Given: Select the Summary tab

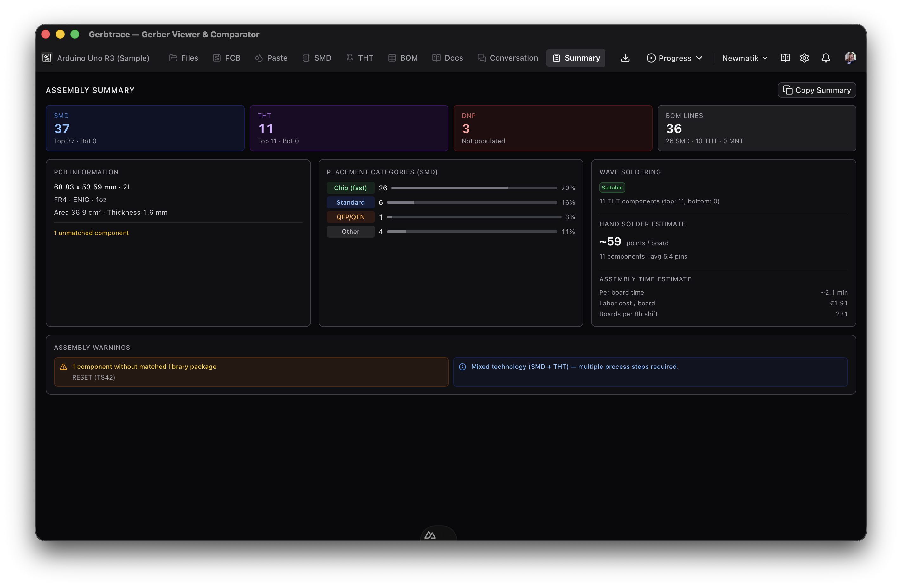Looking at the screenshot, I should 576,58.
